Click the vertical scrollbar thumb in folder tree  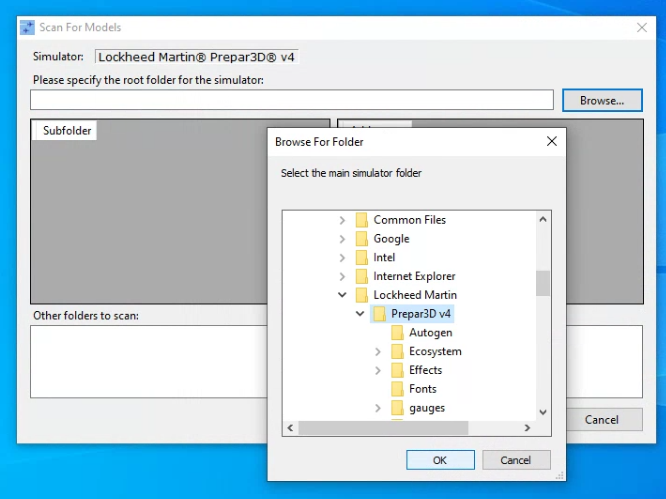pyautogui.click(x=543, y=283)
